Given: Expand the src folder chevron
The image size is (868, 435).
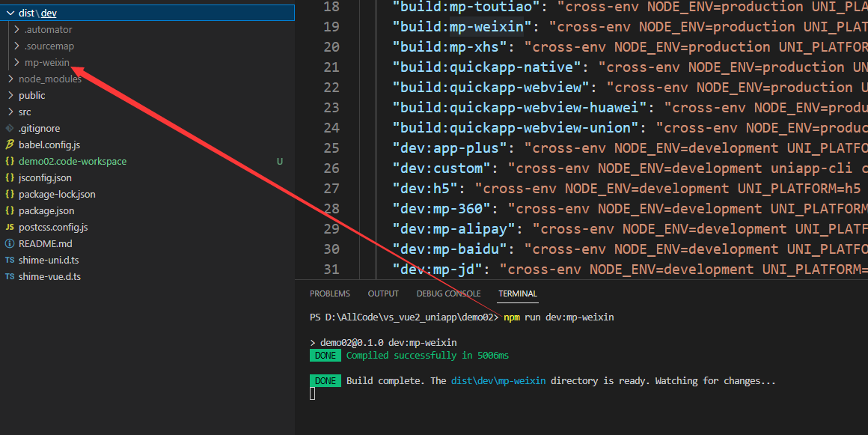Looking at the screenshot, I should point(10,112).
